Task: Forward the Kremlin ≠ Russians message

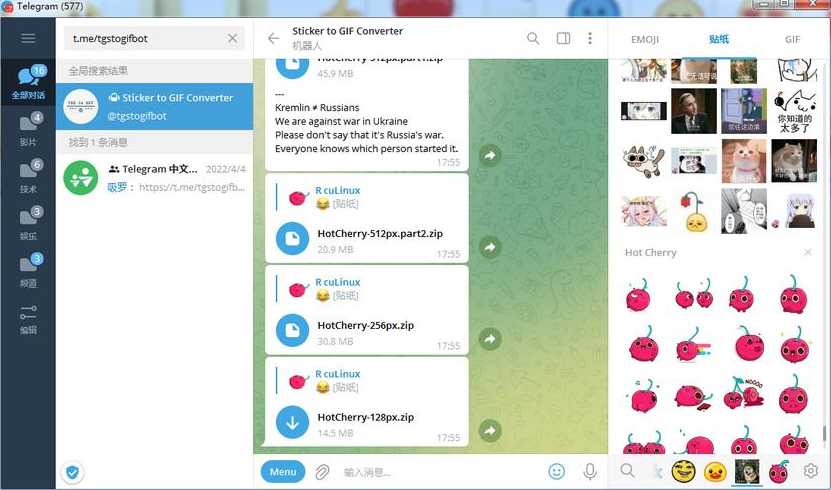Action: pos(490,155)
